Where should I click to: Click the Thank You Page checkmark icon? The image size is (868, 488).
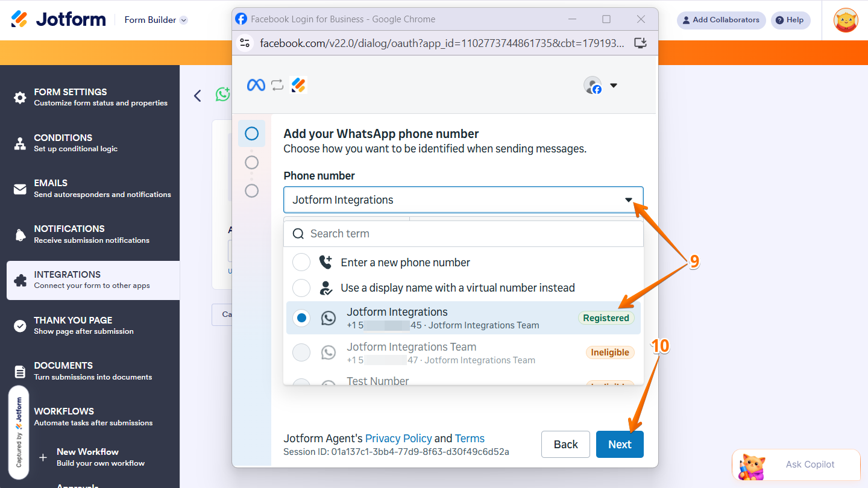20,326
